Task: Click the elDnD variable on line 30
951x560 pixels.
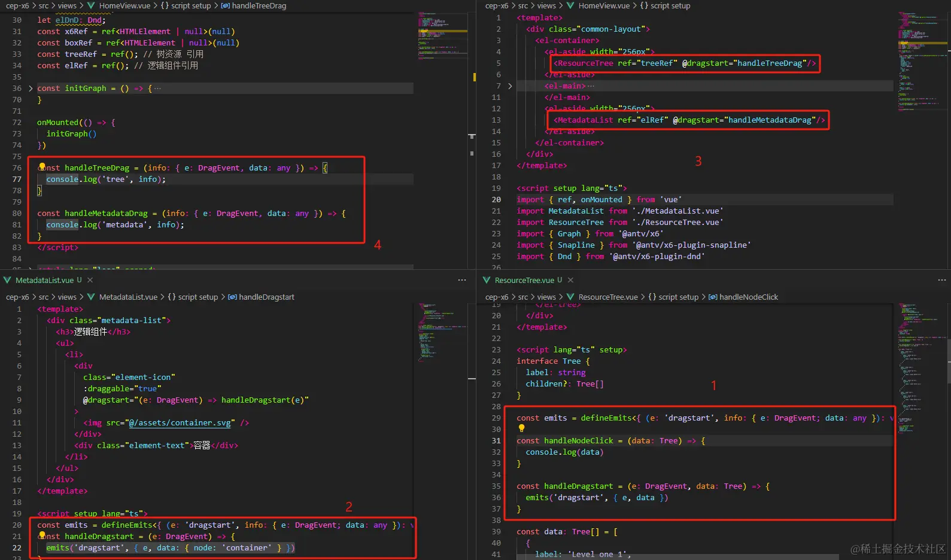Action: coord(67,20)
